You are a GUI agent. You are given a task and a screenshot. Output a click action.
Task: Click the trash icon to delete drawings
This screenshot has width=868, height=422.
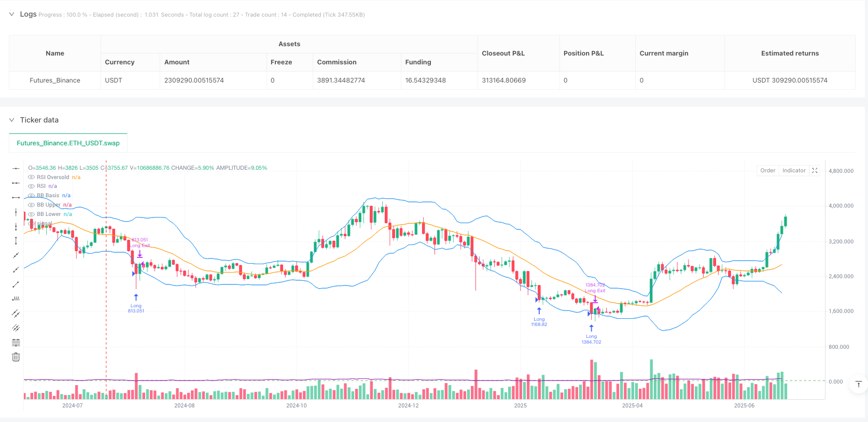click(x=16, y=357)
